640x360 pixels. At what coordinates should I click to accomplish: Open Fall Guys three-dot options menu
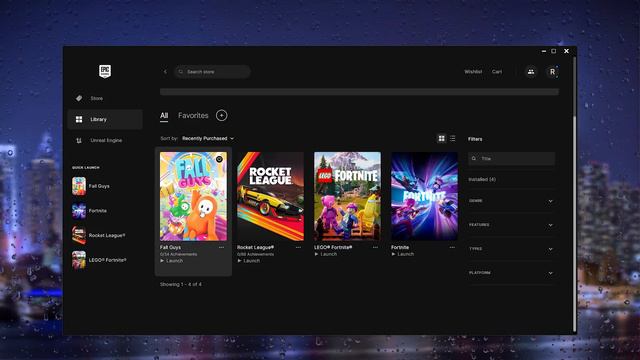(x=221, y=247)
